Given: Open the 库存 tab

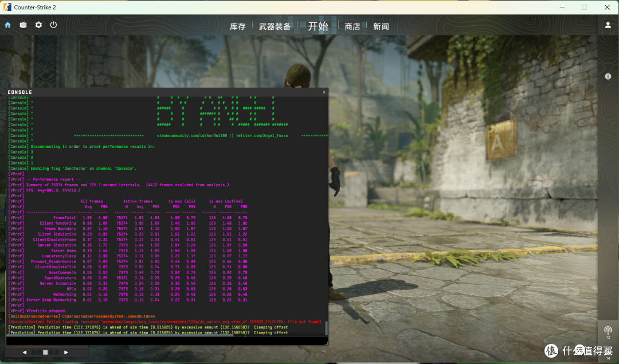Looking at the screenshot, I should point(238,26).
